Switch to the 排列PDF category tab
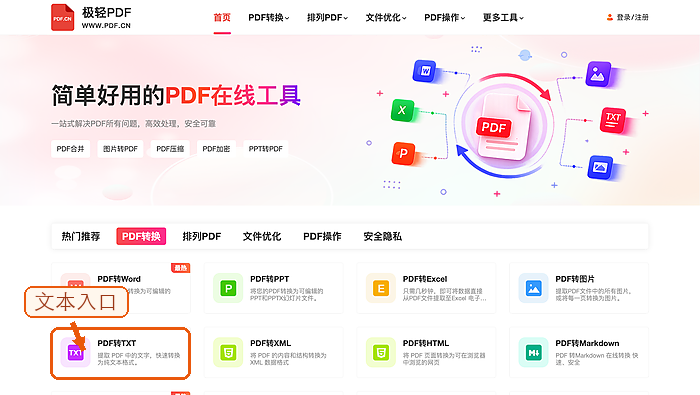The image size is (700, 395). coord(202,236)
